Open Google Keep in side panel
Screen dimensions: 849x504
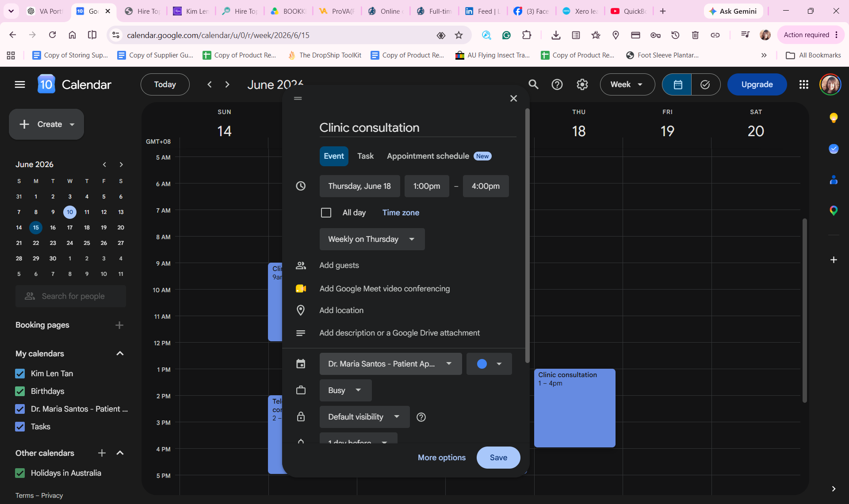tap(834, 118)
